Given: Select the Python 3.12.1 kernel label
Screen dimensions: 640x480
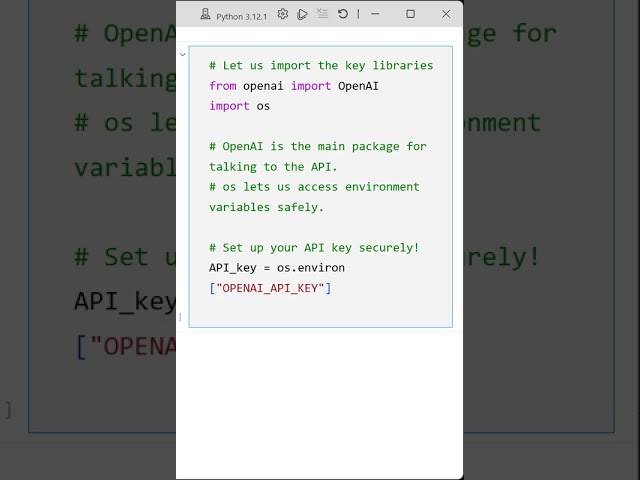Looking at the screenshot, I should (241, 17).
